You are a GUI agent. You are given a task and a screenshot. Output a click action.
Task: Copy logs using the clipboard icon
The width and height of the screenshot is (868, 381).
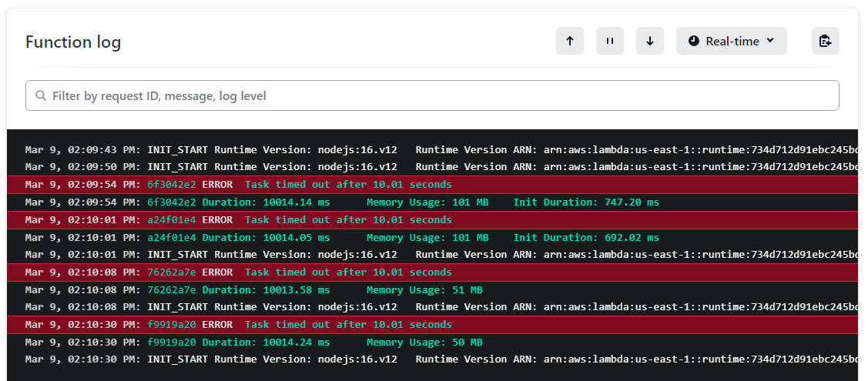[x=825, y=42]
